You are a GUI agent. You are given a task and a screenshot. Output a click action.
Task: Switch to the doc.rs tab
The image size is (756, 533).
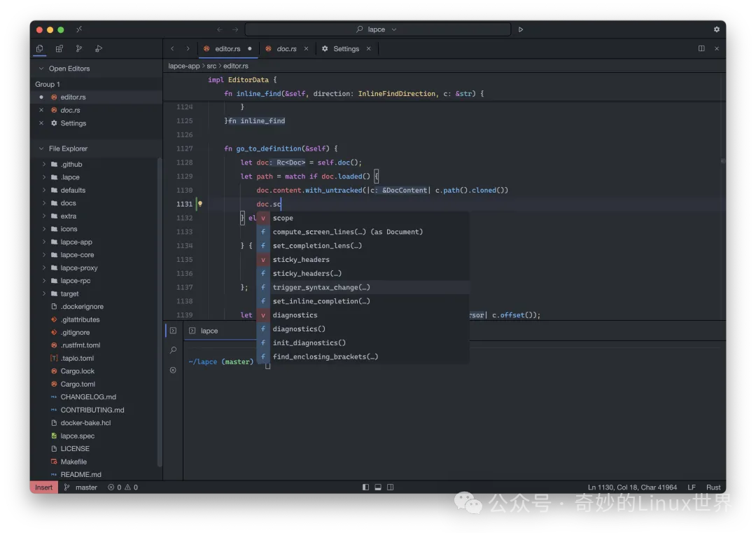[286, 49]
